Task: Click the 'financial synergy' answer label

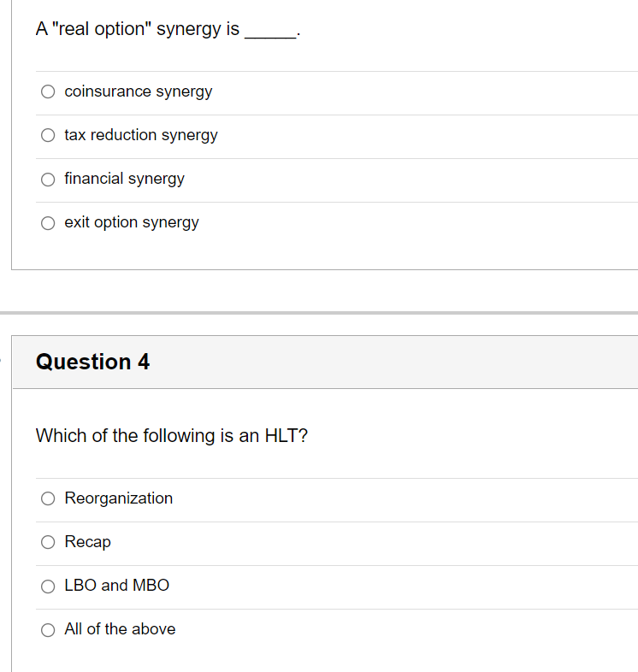Action: tap(124, 180)
